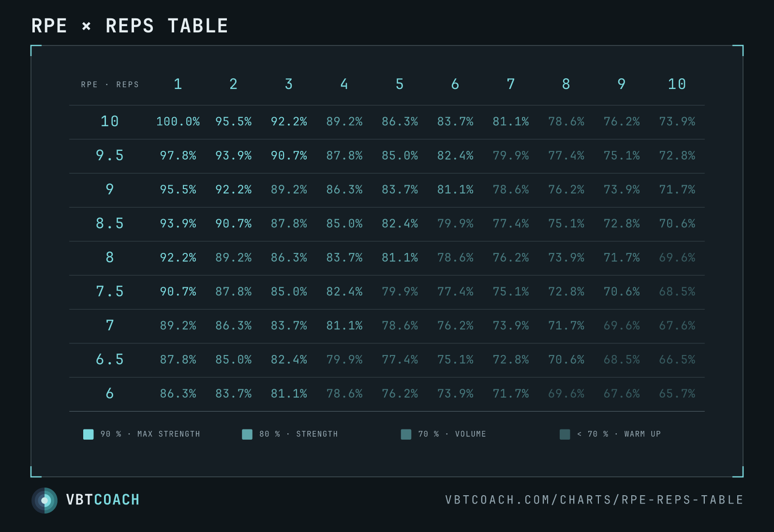The image size is (774, 532).
Task: Click the RPE 8.5 row header
Action: 110,223
